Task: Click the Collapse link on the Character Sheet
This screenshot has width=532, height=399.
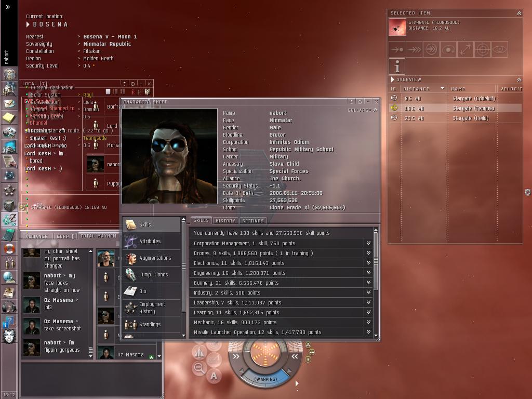Action: point(362,110)
